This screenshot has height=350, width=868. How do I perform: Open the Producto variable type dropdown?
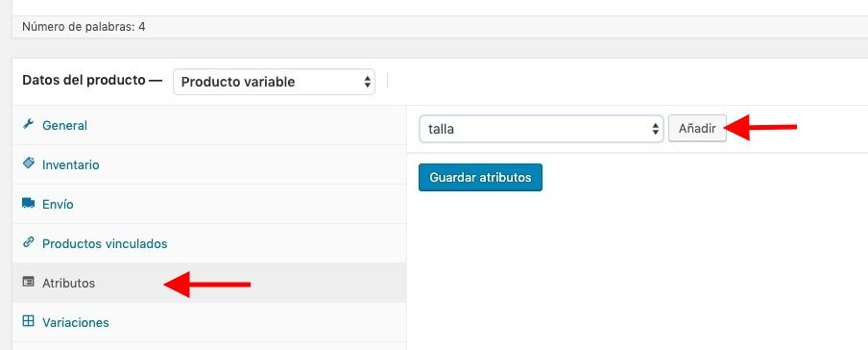click(274, 82)
